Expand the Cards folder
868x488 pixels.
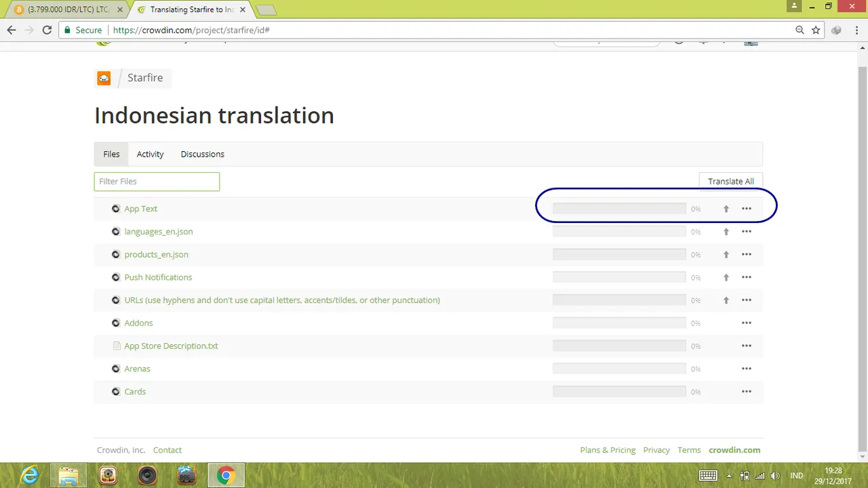coord(116,392)
